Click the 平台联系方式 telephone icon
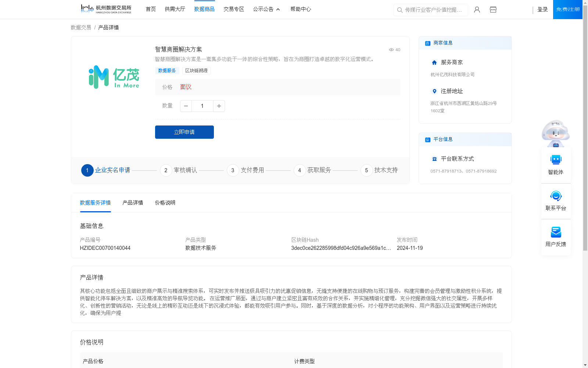The height and width of the screenshot is (368, 588). pyautogui.click(x=434, y=159)
